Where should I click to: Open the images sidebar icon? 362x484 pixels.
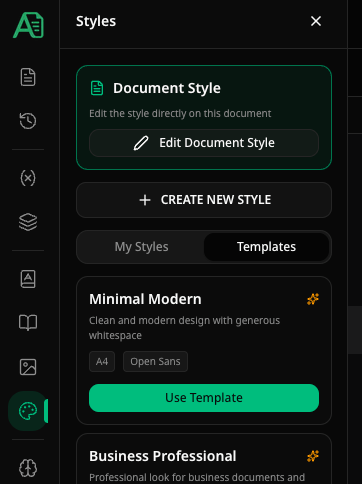click(28, 367)
